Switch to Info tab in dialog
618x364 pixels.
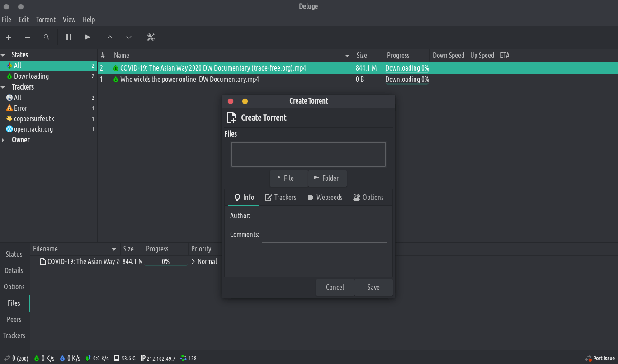[244, 198]
